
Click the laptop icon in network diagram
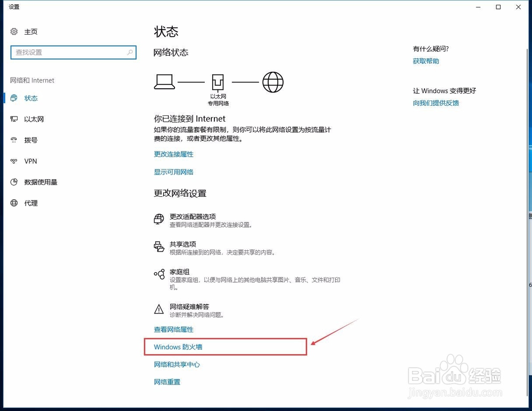click(x=164, y=82)
